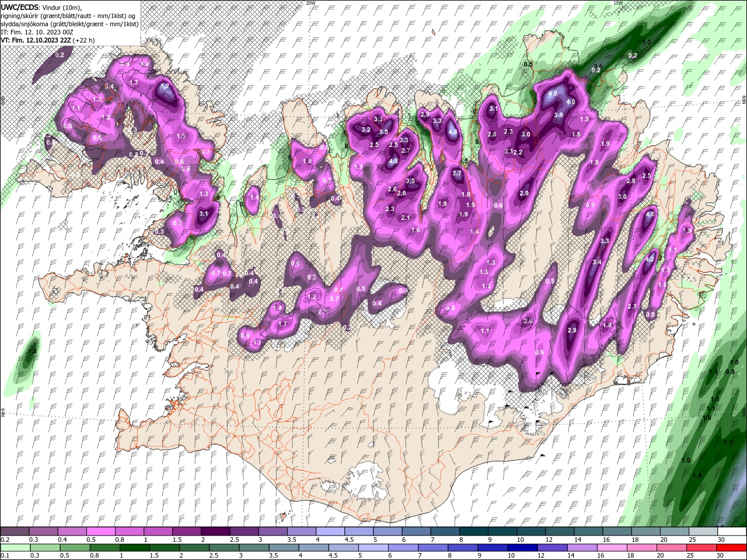The height and width of the screenshot is (560, 747).
Task: Click the 2.0 snowfall value on the map
Action: point(528,321)
